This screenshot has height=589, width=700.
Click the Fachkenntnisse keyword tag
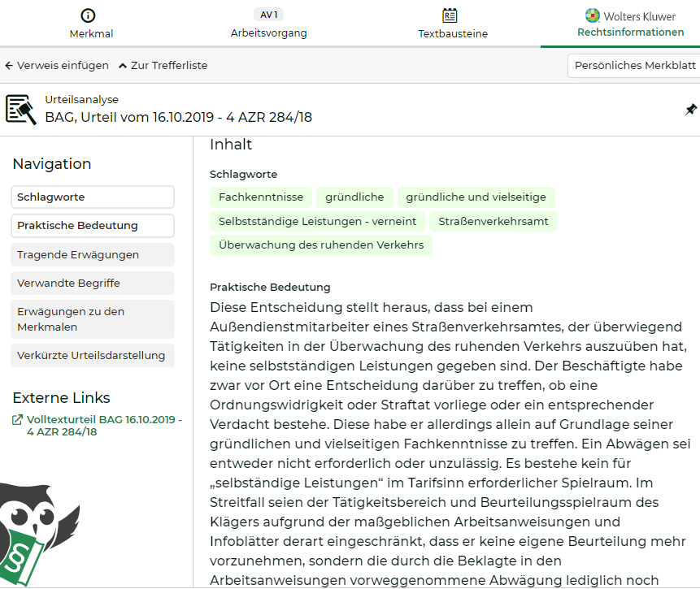click(259, 197)
